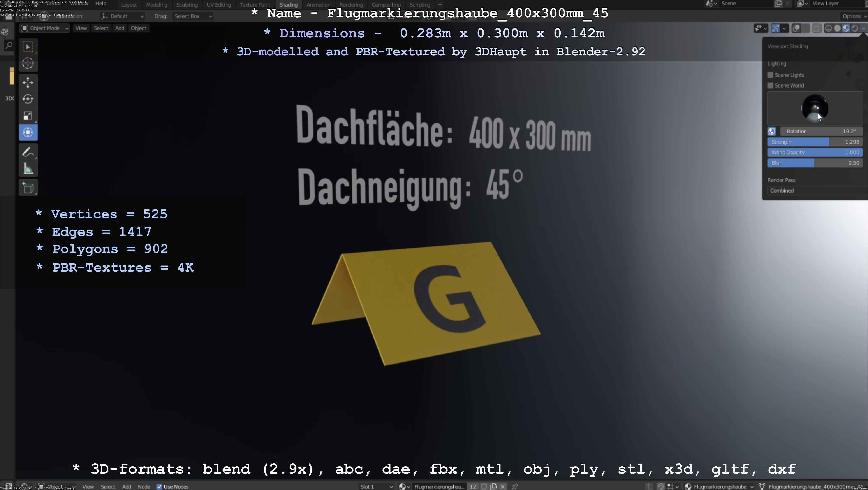Select the Annotate tool
The image size is (868, 490).
[28, 152]
